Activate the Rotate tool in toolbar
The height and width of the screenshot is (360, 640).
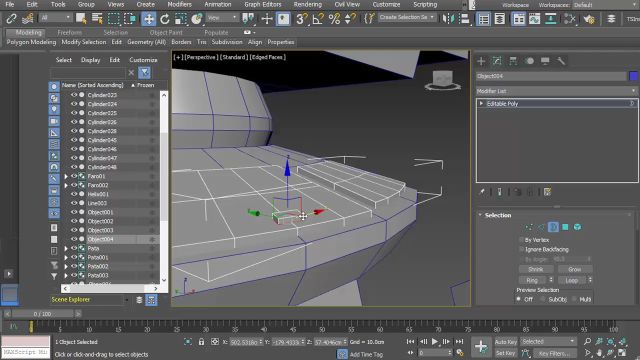[164, 19]
